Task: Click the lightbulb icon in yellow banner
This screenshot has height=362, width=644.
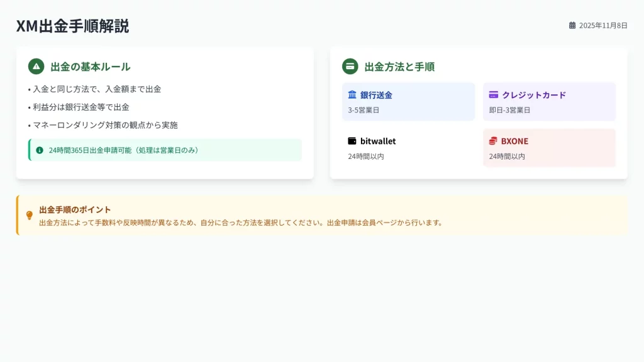Action: (29, 216)
